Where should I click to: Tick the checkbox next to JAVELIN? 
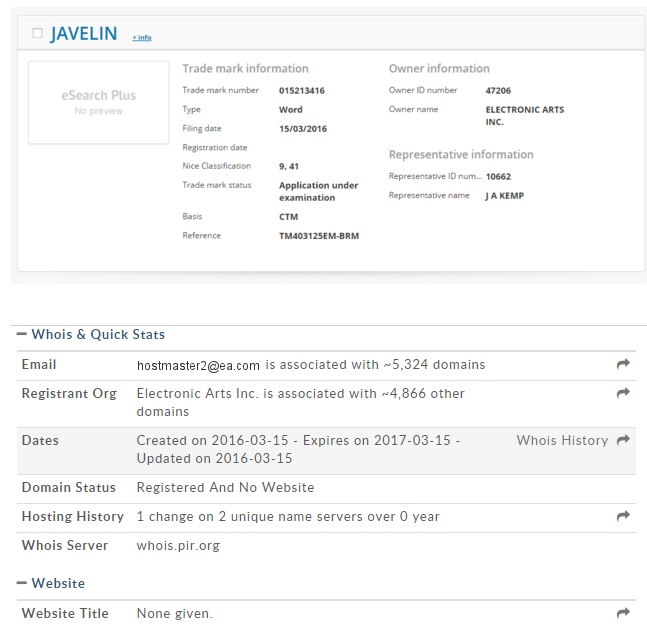(x=37, y=33)
